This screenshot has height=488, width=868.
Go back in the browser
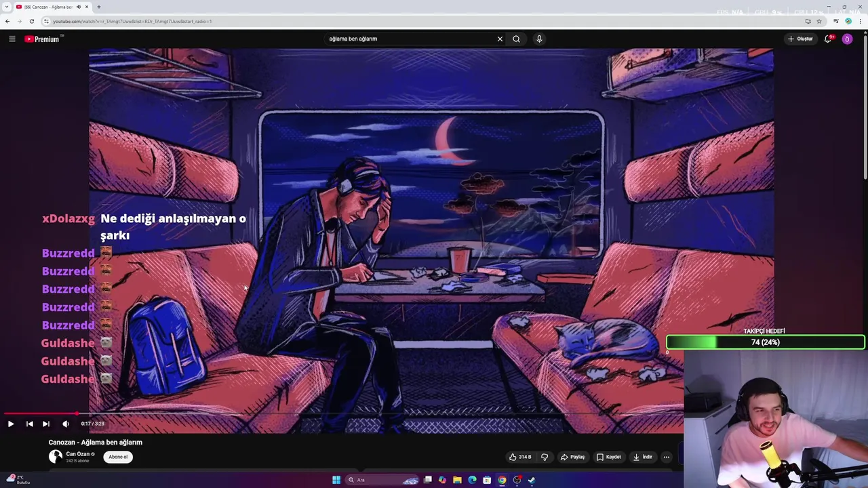click(7, 21)
